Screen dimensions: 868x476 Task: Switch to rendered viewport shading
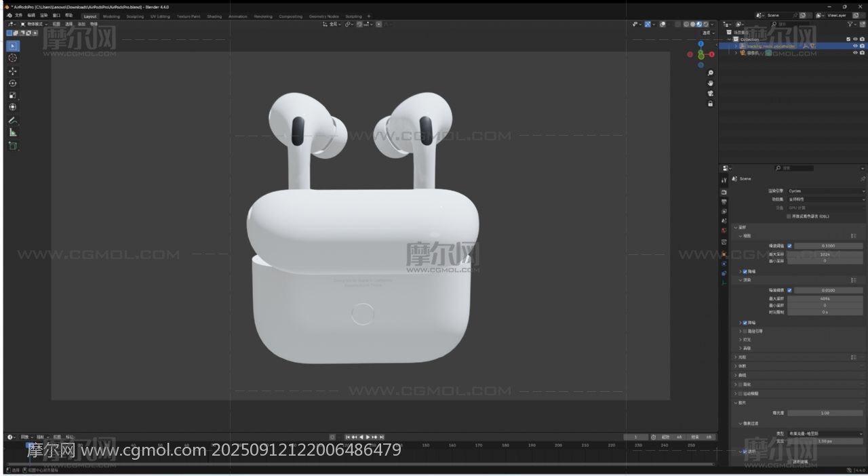[x=707, y=24]
